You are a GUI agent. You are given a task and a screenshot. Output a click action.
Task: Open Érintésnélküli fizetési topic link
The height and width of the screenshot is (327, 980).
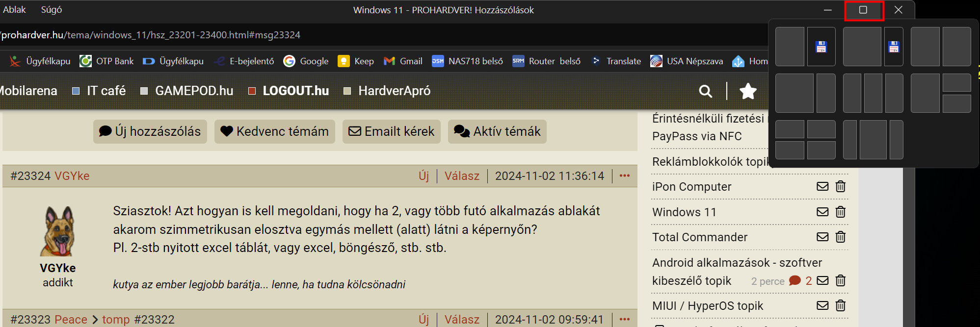pos(710,127)
